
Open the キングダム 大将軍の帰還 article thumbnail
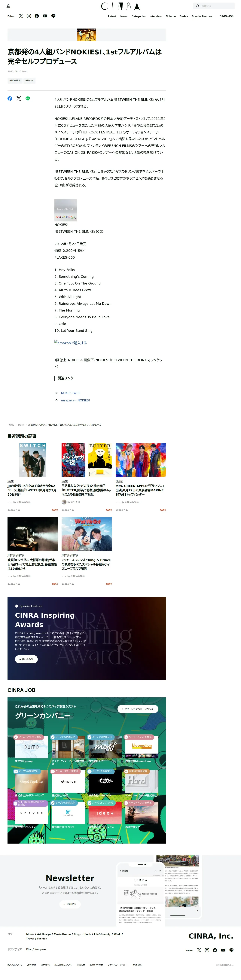33,534
